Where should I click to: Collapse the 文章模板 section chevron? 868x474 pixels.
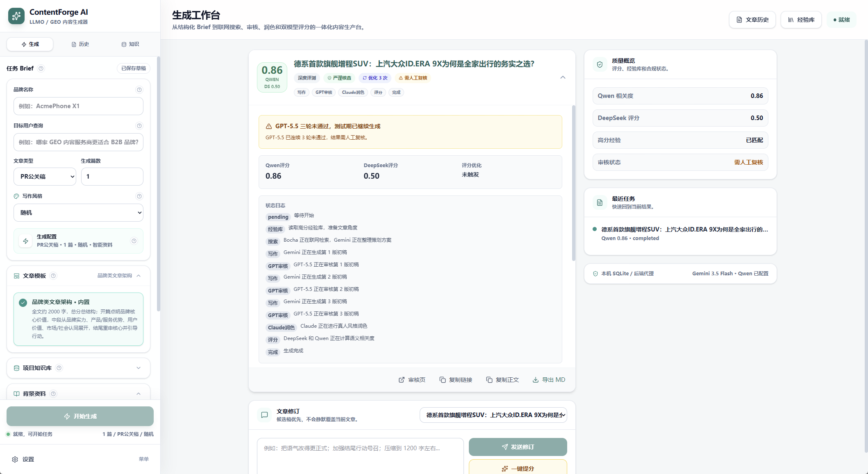click(139, 276)
